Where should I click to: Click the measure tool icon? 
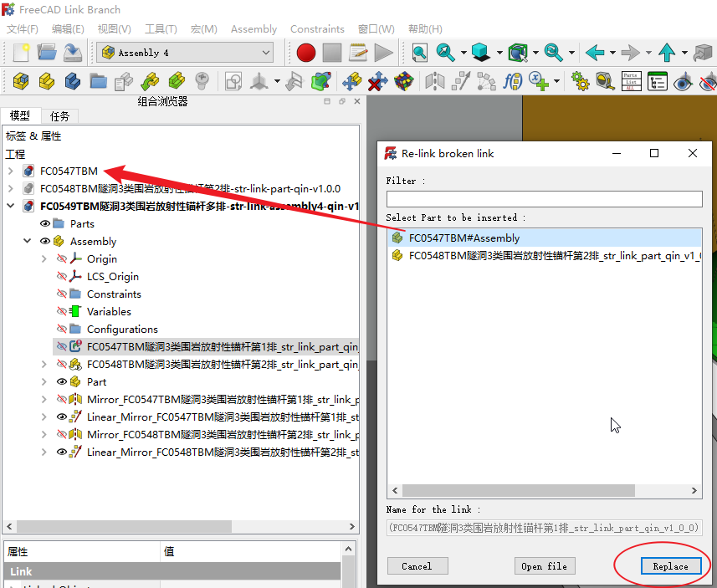(x=605, y=81)
